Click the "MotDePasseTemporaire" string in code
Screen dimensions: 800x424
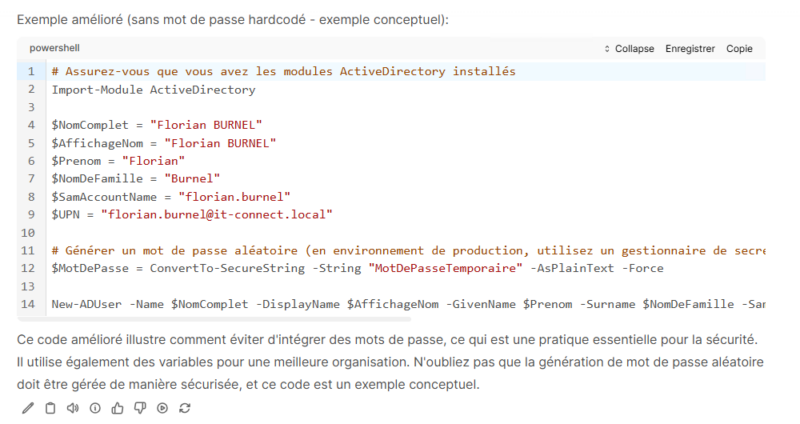pyautogui.click(x=447, y=268)
